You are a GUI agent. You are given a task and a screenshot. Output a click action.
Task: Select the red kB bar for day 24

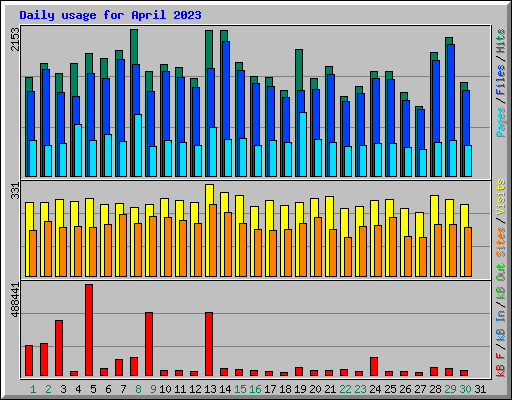374,366
